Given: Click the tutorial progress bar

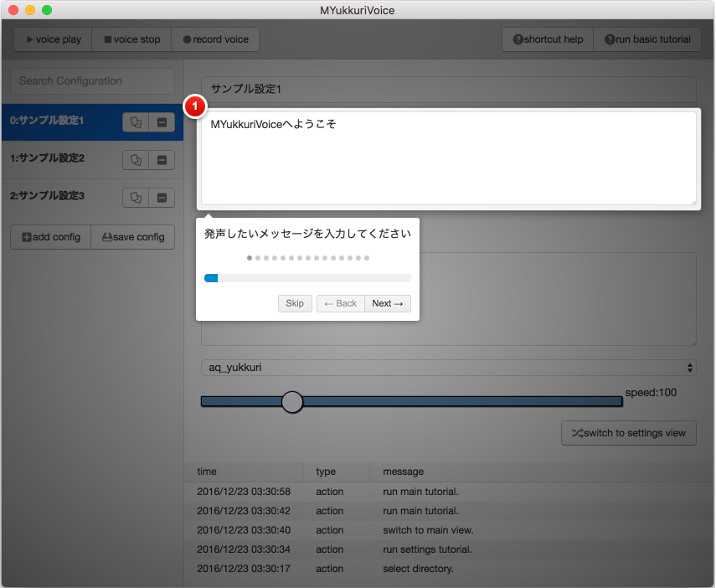Looking at the screenshot, I should [x=308, y=278].
